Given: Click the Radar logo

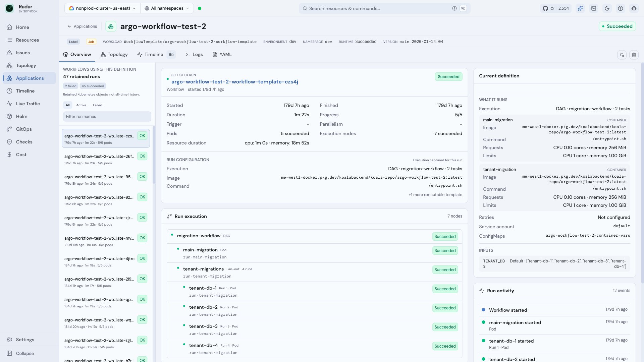Looking at the screenshot, I should (x=9, y=8).
